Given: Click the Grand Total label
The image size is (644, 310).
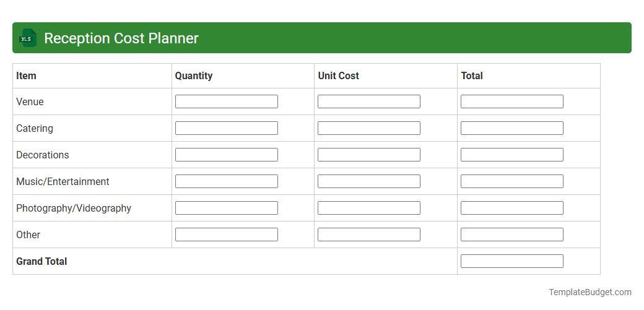Looking at the screenshot, I should [41, 262].
